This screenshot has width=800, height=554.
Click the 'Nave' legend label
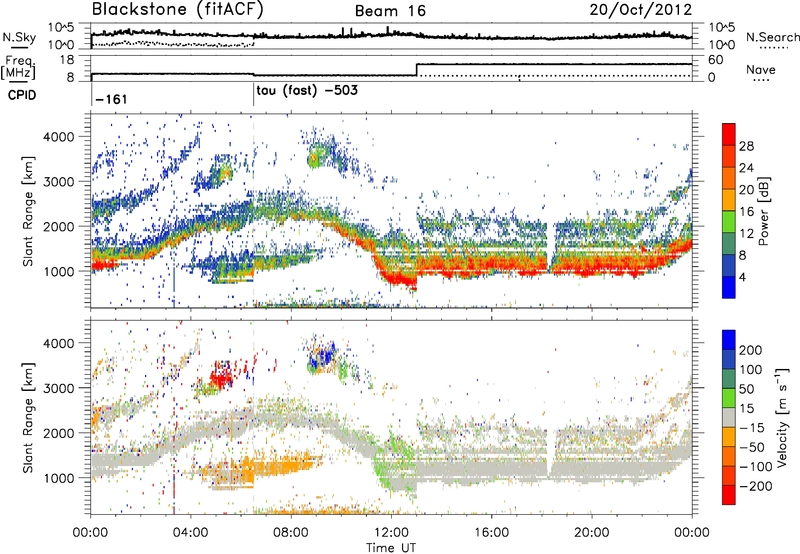tap(761, 69)
